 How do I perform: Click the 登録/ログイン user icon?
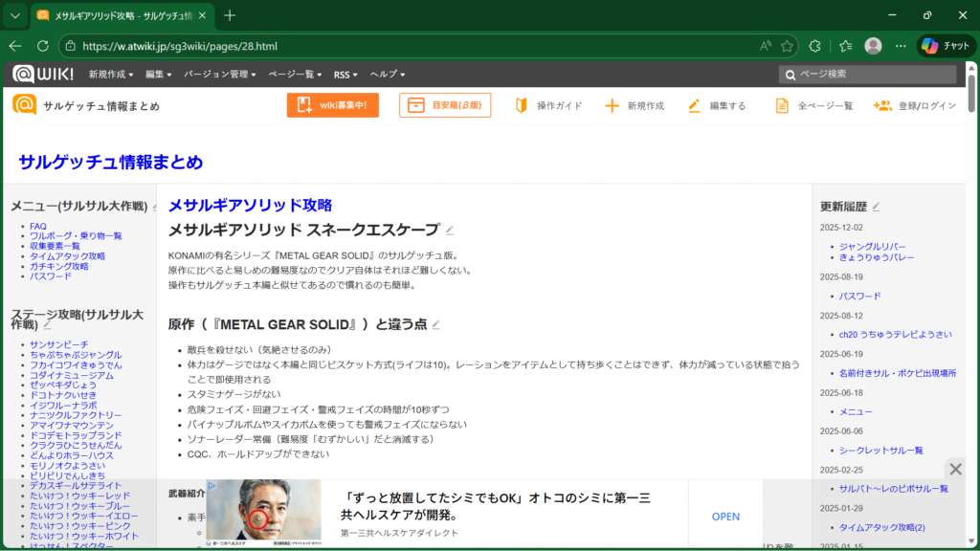coord(882,105)
